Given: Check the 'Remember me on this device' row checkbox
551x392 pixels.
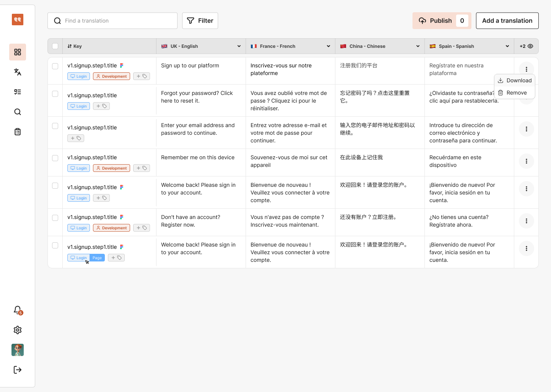Looking at the screenshot, I should tap(55, 158).
